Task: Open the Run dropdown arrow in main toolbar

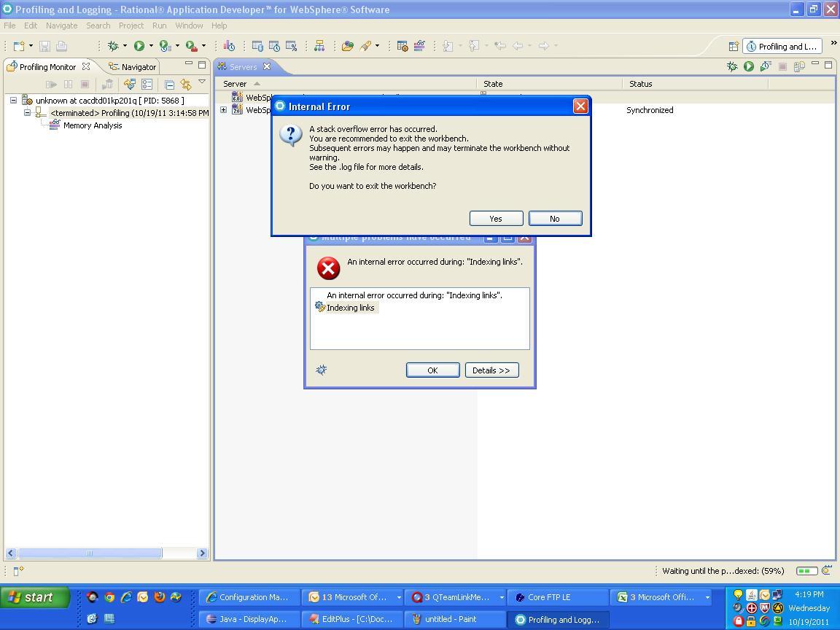Action: (x=151, y=46)
